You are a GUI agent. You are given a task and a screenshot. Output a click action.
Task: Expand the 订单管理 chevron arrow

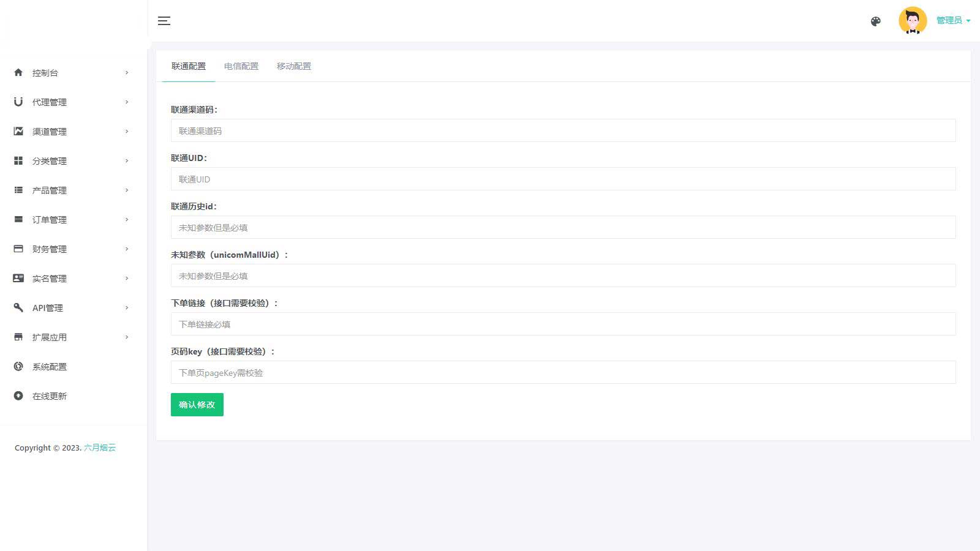point(127,219)
